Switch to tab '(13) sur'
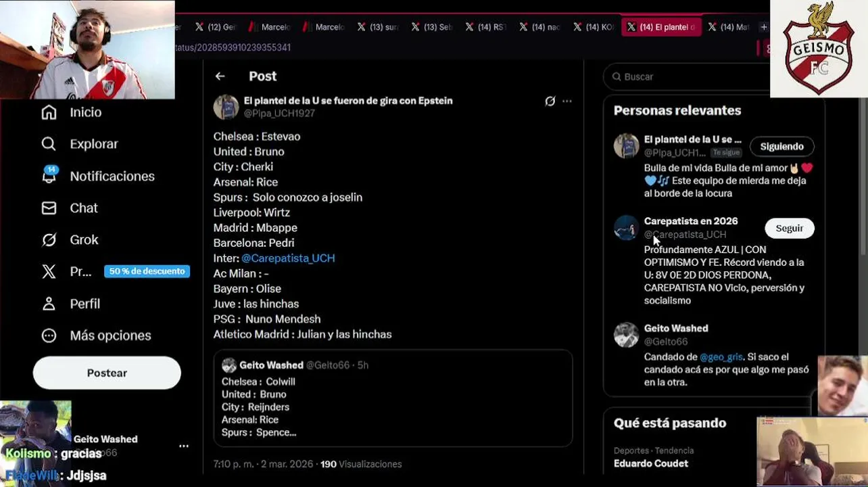 click(x=377, y=27)
